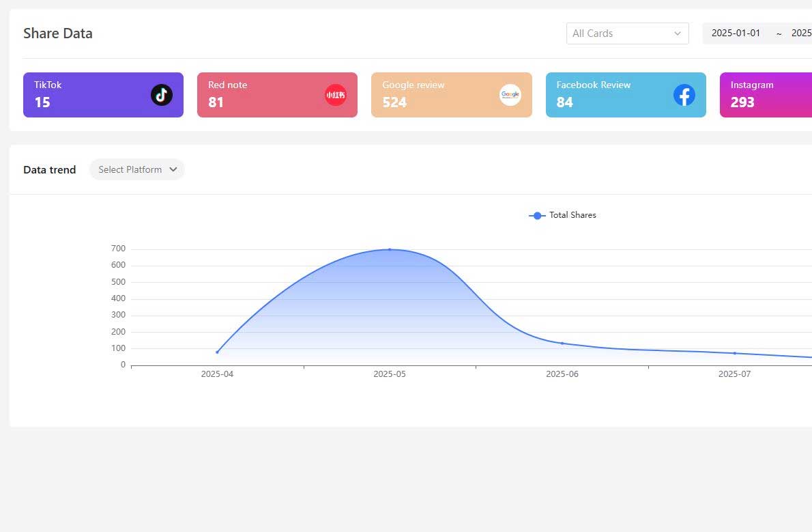This screenshot has width=812, height=532.
Task: Click the Facebook Review count 84
Action: tap(564, 102)
